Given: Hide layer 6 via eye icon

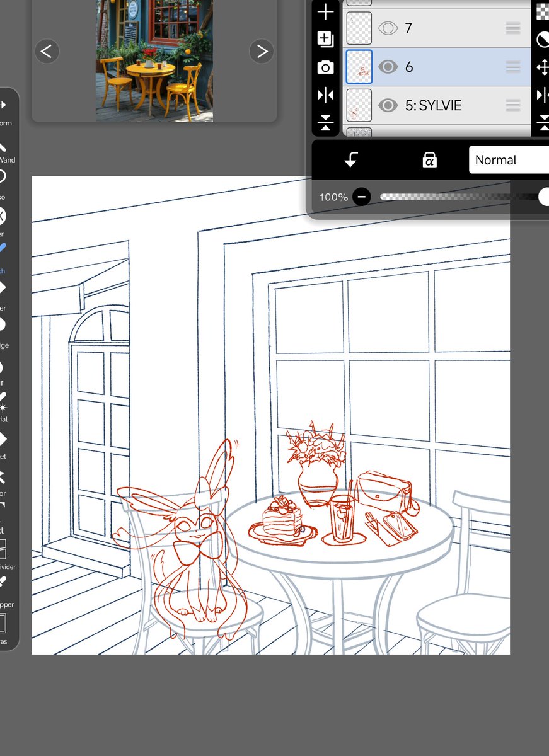Looking at the screenshot, I should click(x=388, y=67).
